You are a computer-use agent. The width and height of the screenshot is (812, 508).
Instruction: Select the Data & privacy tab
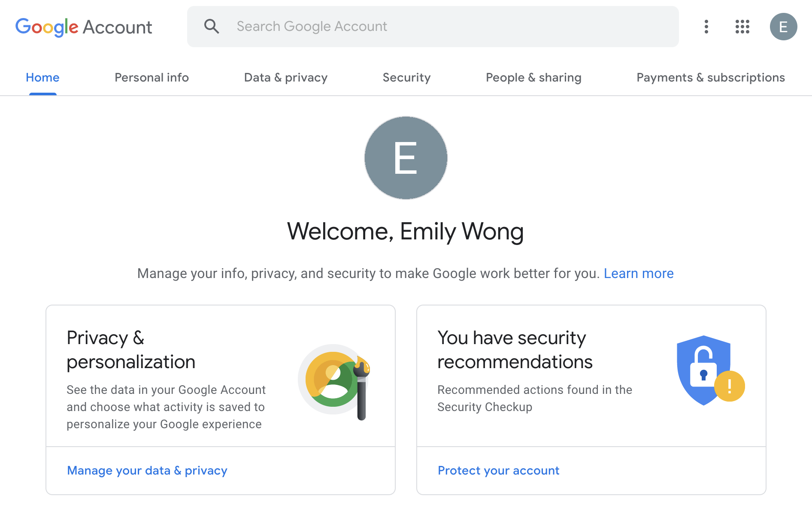click(x=285, y=78)
